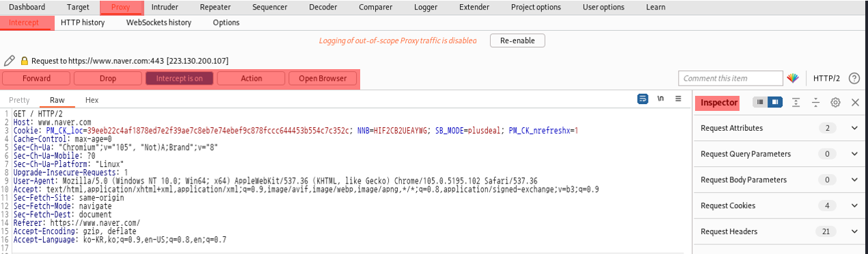Switch Inspector to right-docked layout
The width and height of the screenshot is (868, 254).
775,103
